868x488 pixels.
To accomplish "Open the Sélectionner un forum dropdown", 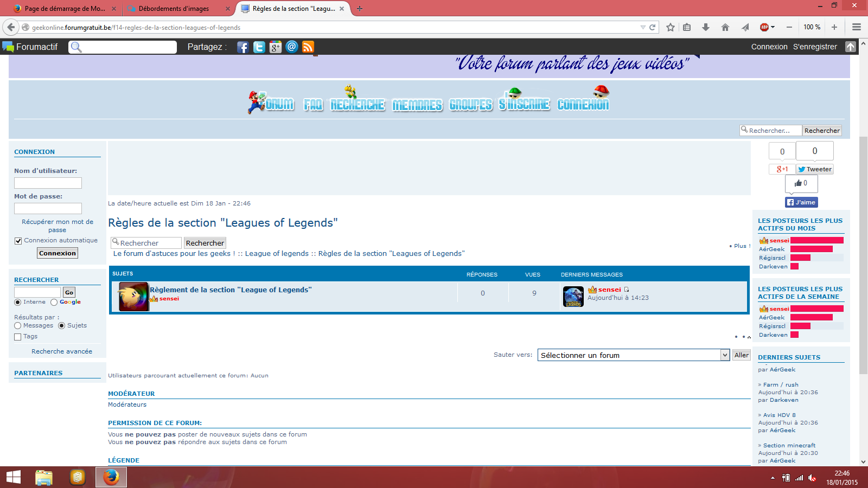I will [633, 355].
